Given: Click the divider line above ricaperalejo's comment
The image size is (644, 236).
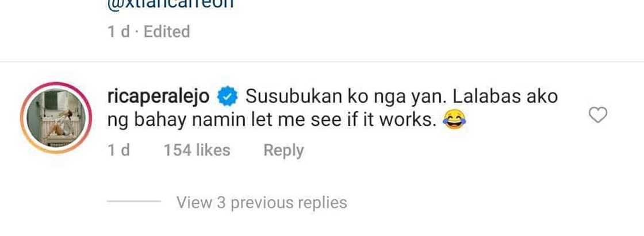Looking at the screenshot, I should point(322,61).
